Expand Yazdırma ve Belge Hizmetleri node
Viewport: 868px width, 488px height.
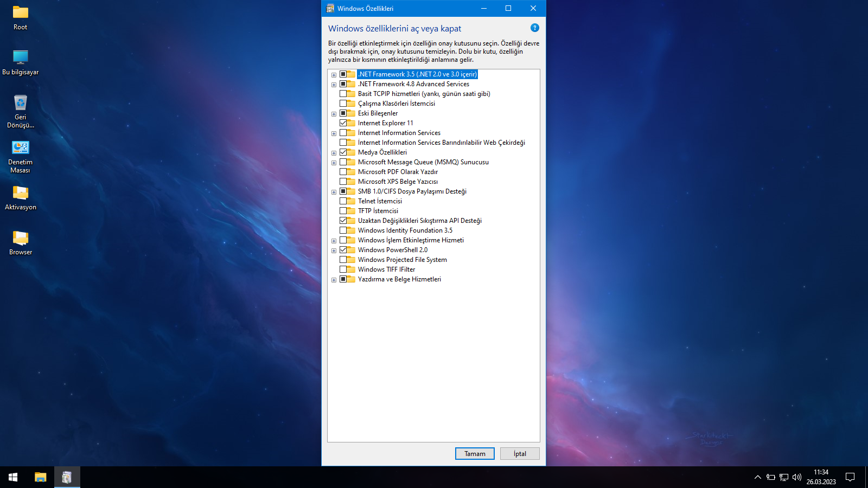click(334, 280)
